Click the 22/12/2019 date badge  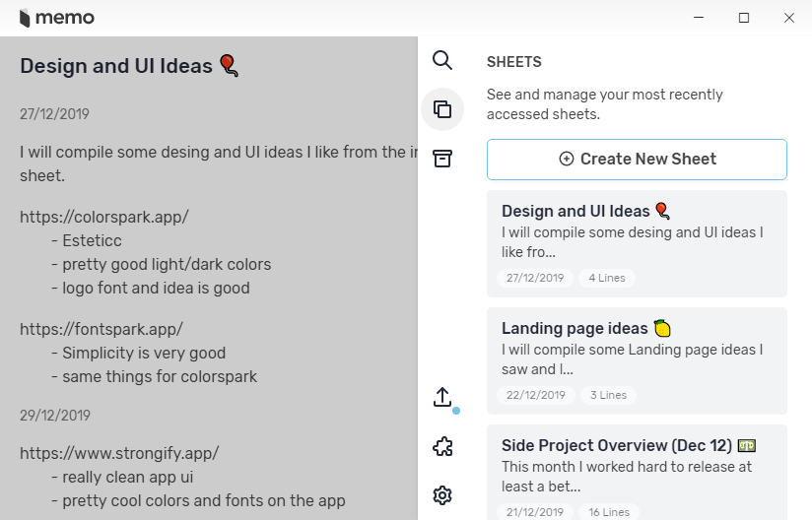click(x=536, y=395)
